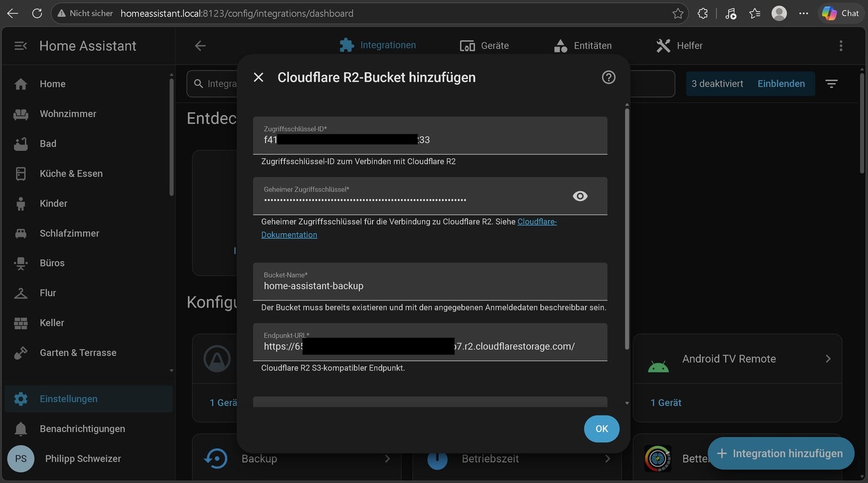Click Einblenden to show deactivated integrations
Screen dimensions: 868x483
[781, 84]
